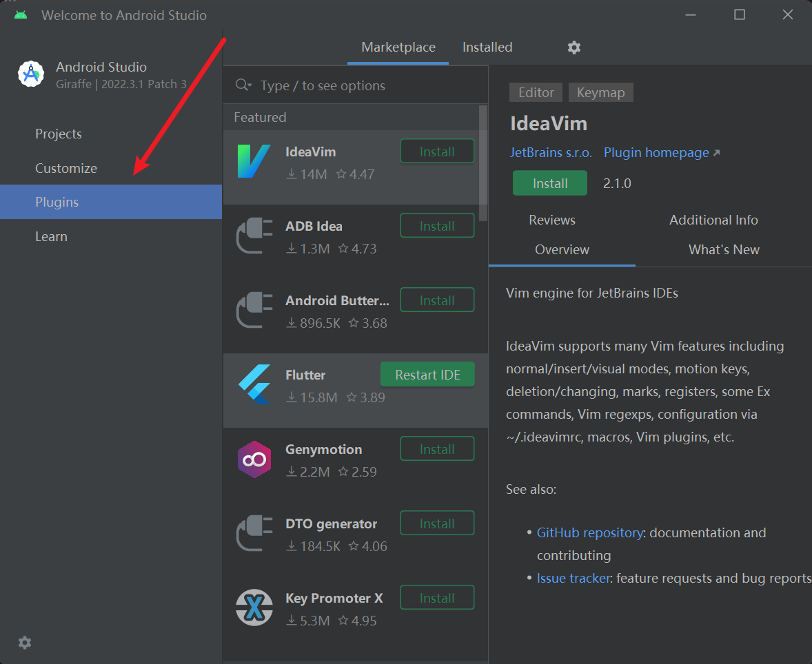Click the Keymap category tag
This screenshot has width=812, height=664.
(x=600, y=92)
